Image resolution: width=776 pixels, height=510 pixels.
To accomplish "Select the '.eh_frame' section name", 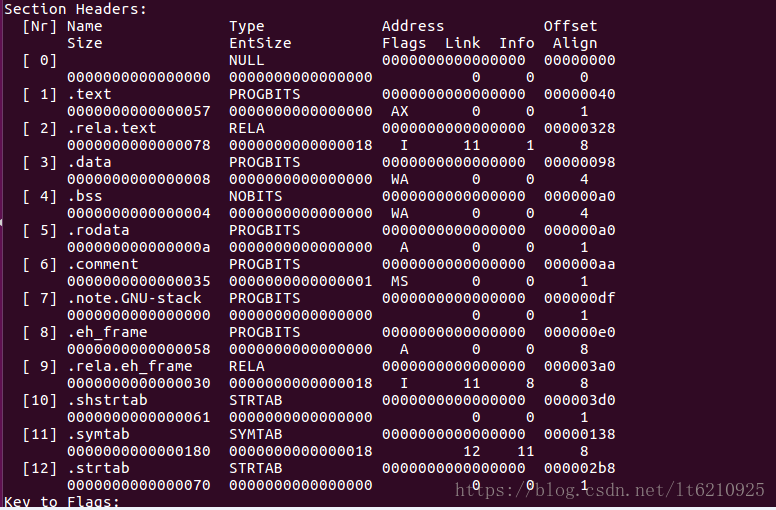I will [107, 332].
